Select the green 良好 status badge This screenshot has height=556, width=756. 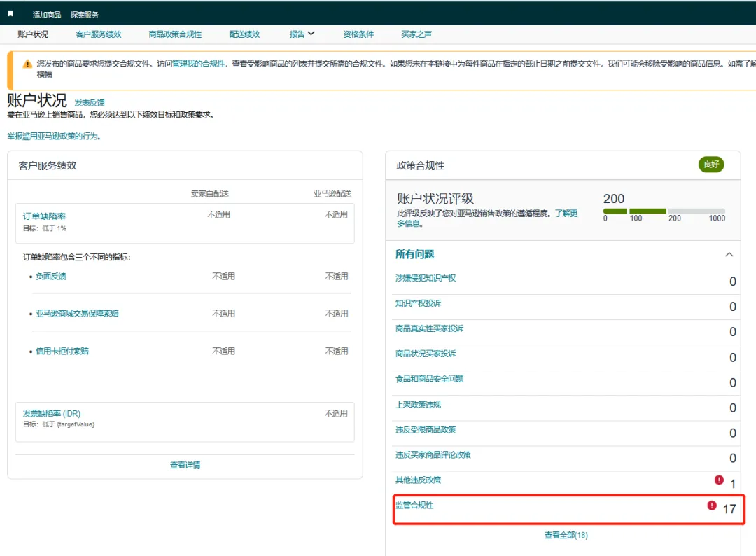pos(710,165)
